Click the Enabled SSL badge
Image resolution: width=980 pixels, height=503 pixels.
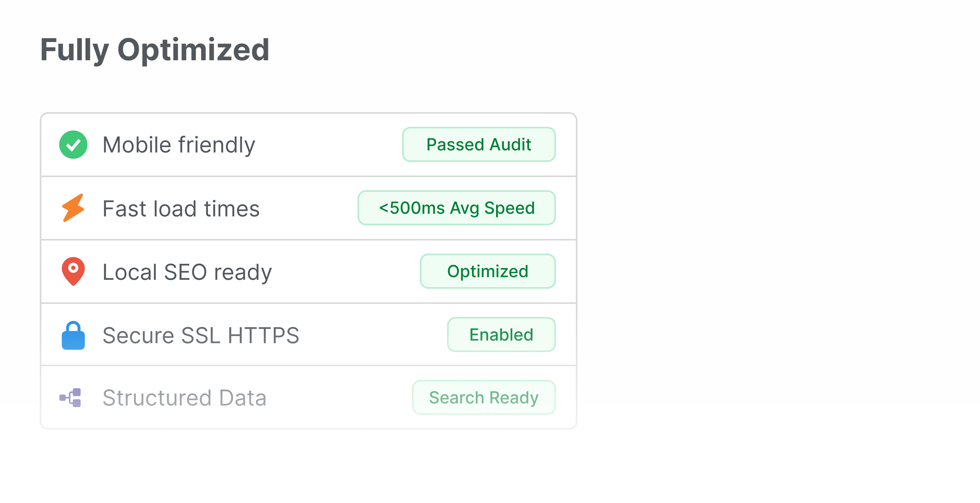click(x=501, y=335)
